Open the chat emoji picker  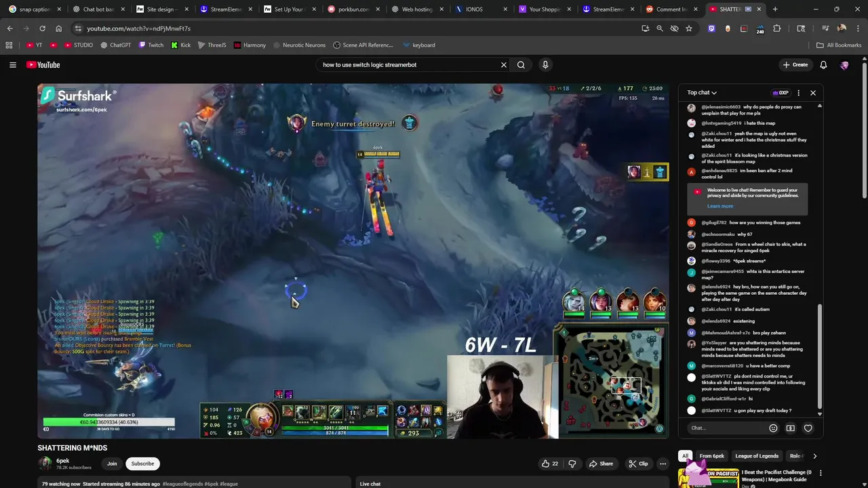pyautogui.click(x=773, y=428)
